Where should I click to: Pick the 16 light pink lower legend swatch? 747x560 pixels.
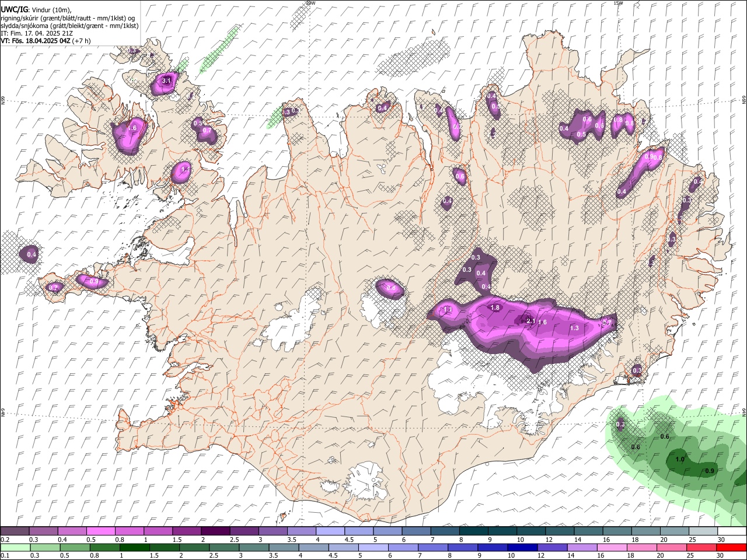[x=612, y=548]
